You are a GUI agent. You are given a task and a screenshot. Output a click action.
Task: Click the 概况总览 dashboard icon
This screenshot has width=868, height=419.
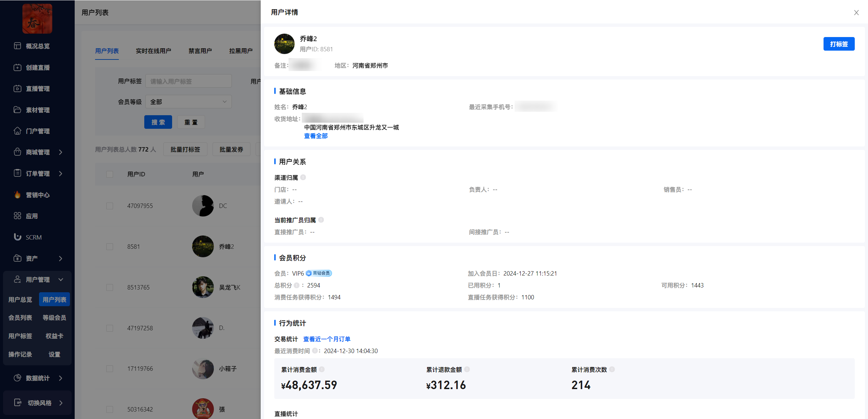coord(17,46)
